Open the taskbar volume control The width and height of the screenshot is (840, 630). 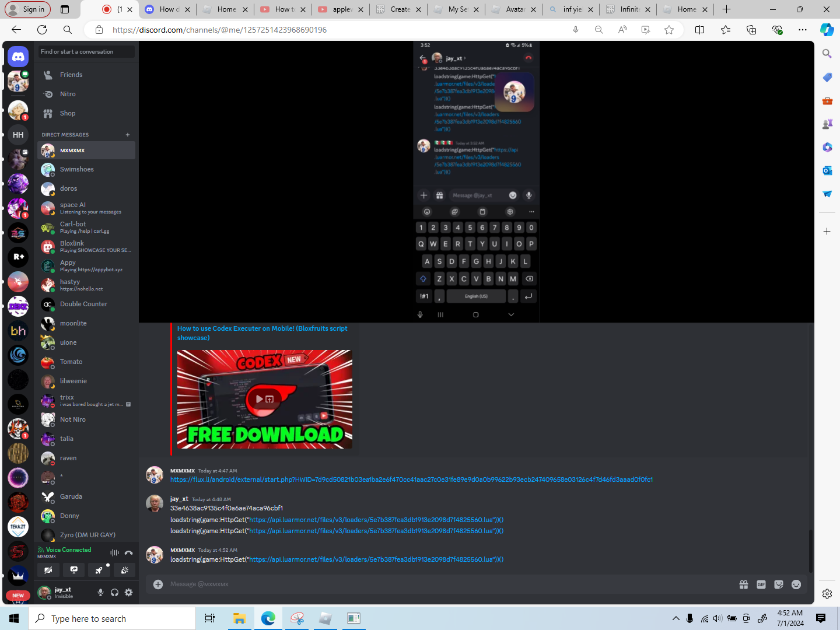(x=717, y=618)
